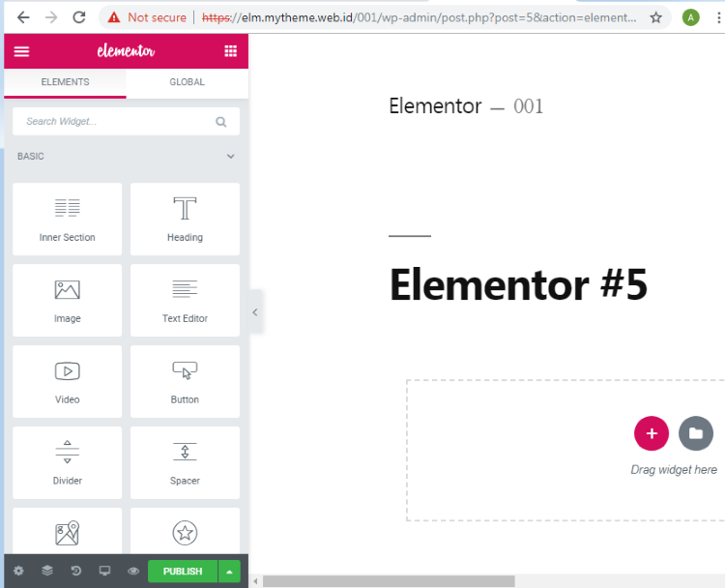Image resolution: width=725 pixels, height=588 pixels.
Task: Select the Video widget
Action: click(68, 381)
